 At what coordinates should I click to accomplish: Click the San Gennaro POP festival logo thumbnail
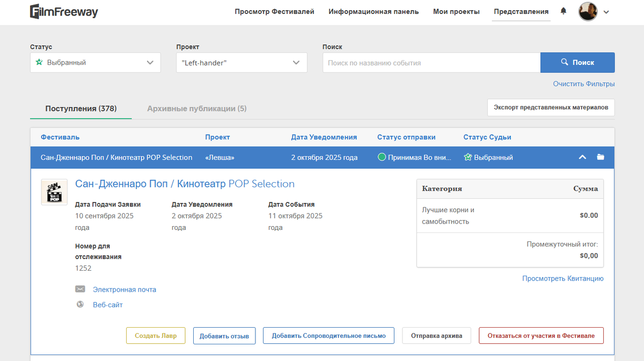(x=54, y=192)
